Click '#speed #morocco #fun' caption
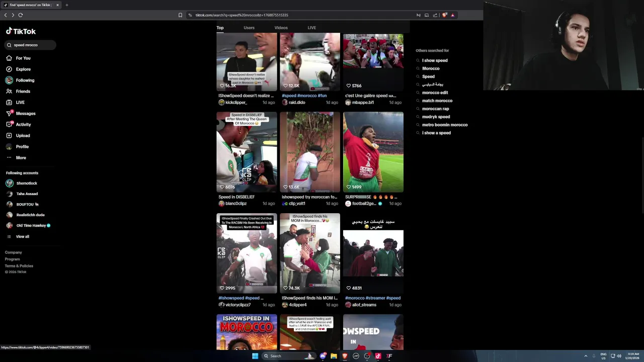This screenshot has height=362, width=644. click(304, 96)
